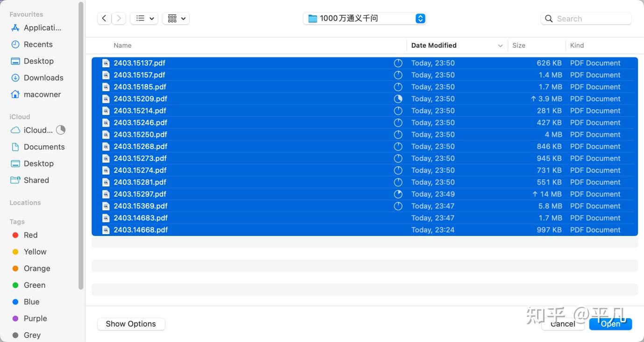This screenshot has width=644, height=342.
Task: Click the Show Options button
Action: tap(131, 324)
